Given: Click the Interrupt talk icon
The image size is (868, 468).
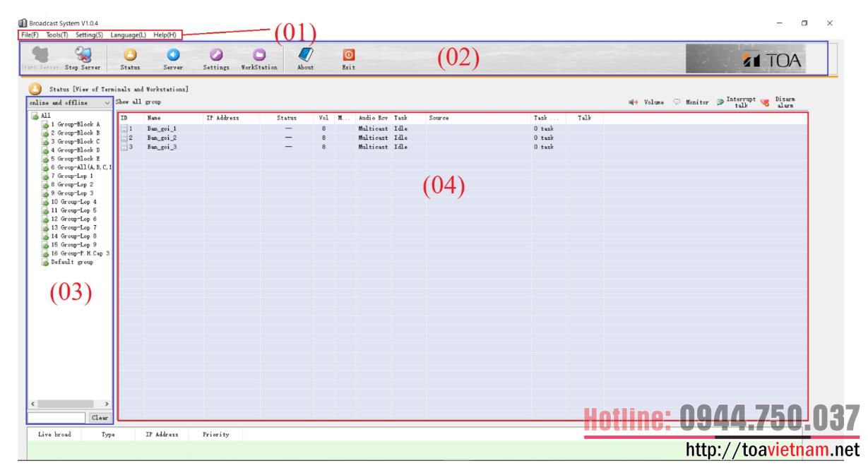Looking at the screenshot, I should (720, 102).
